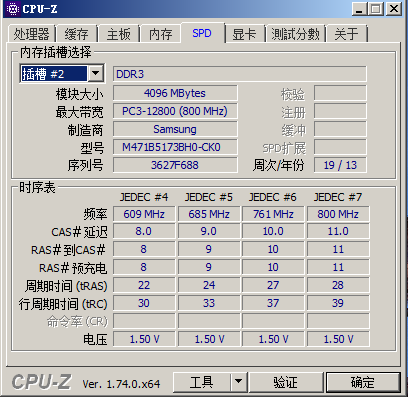Click the 609 MHz frequency cell
Image resolution: width=408 pixels, height=397 pixels.
click(x=144, y=214)
